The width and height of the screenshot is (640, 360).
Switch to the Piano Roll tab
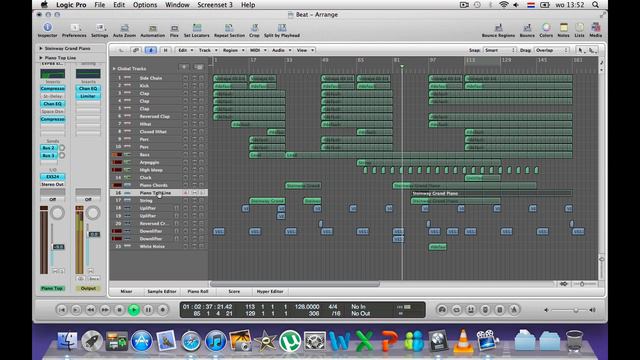(x=198, y=291)
